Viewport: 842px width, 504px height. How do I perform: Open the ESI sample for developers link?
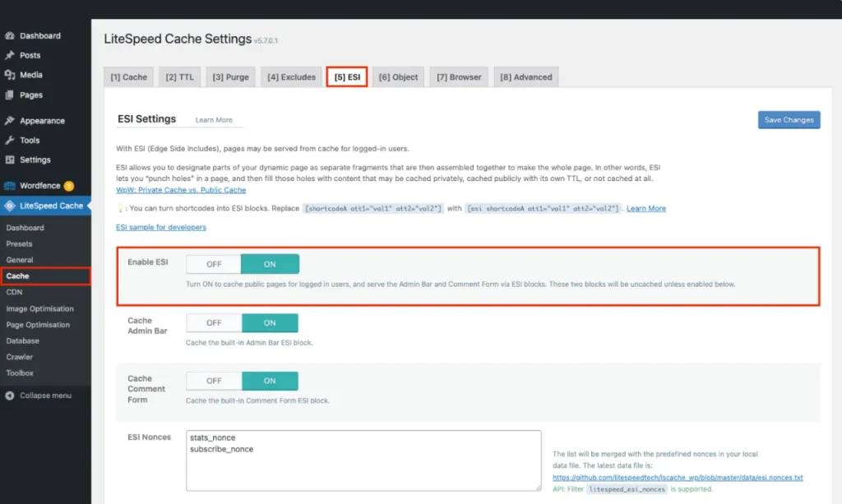click(161, 227)
